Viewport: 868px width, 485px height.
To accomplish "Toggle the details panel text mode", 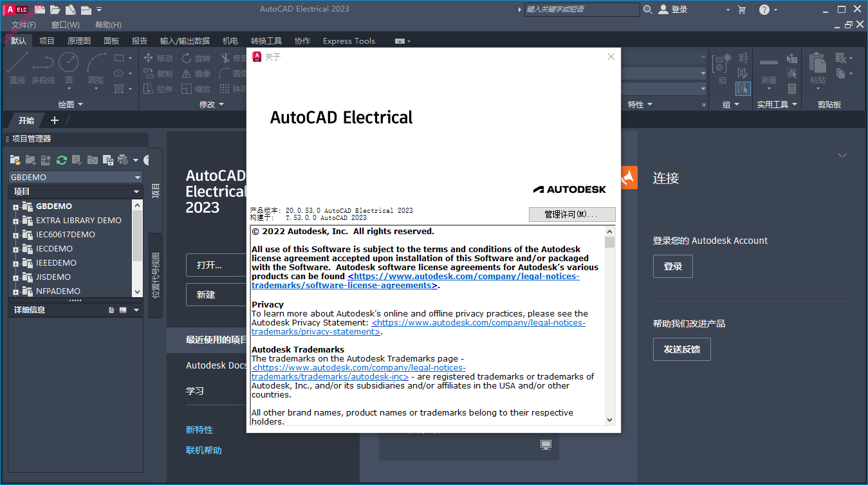I will 112,310.
